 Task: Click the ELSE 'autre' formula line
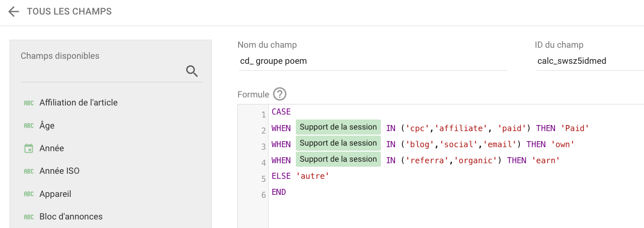[300, 176]
